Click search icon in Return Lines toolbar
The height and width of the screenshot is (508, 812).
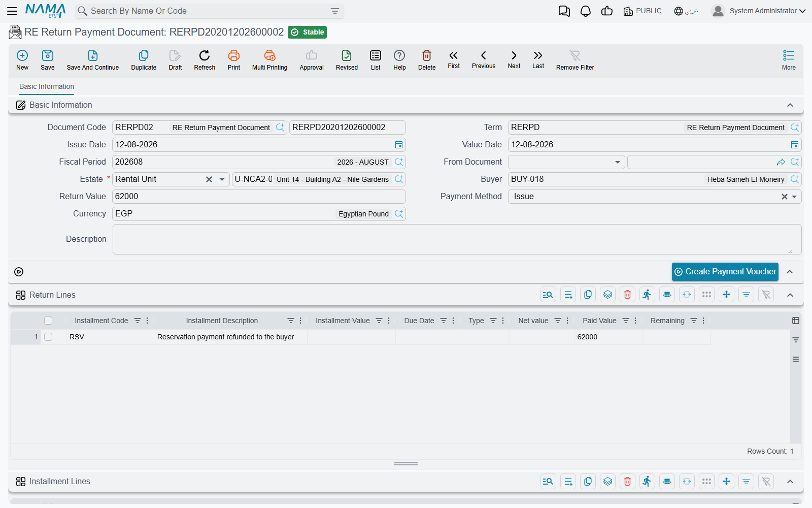(x=548, y=295)
